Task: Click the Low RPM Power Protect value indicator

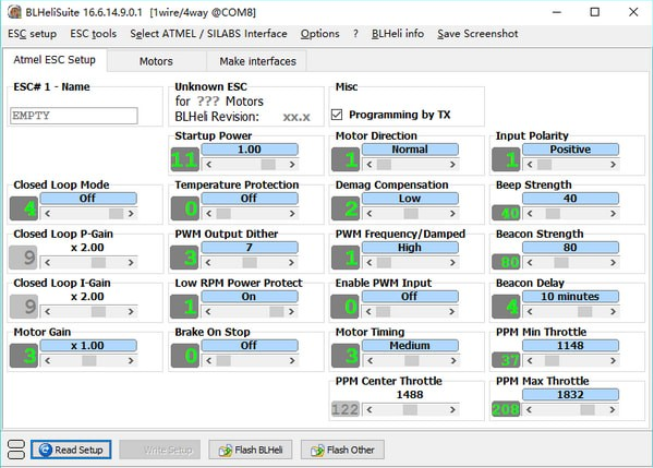Action: click(x=184, y=307)
